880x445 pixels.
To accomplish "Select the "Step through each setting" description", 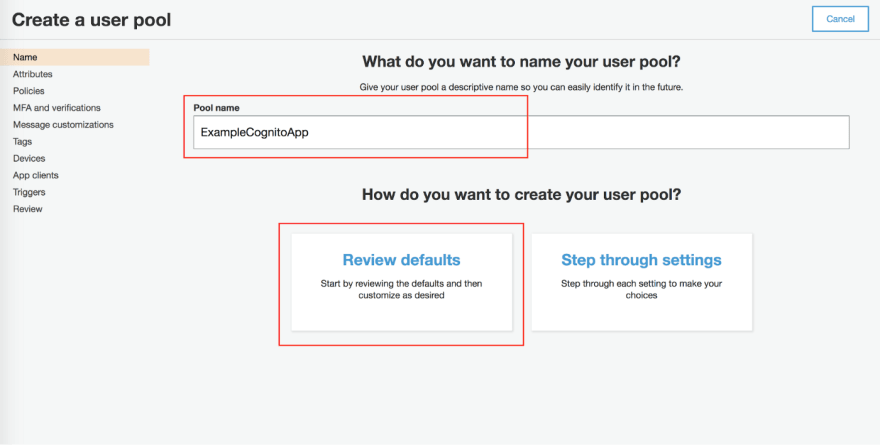I will point(641,289).
